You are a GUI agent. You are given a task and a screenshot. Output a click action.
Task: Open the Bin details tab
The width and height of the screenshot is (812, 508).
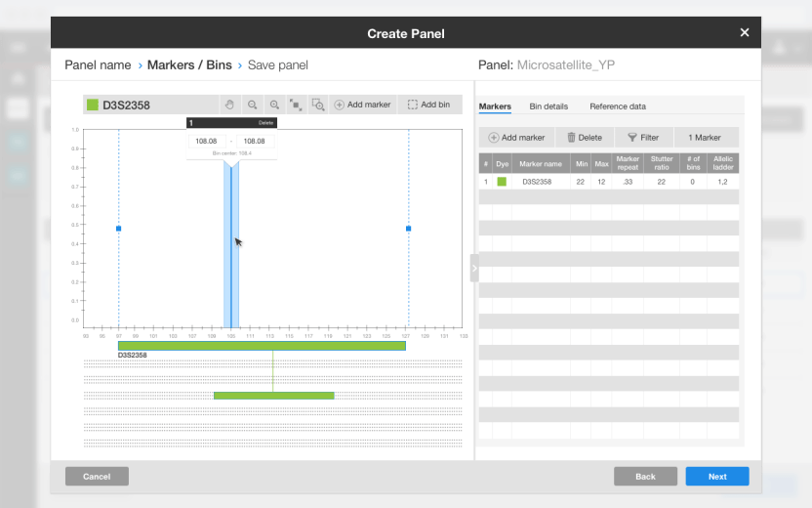coord(548,106)
